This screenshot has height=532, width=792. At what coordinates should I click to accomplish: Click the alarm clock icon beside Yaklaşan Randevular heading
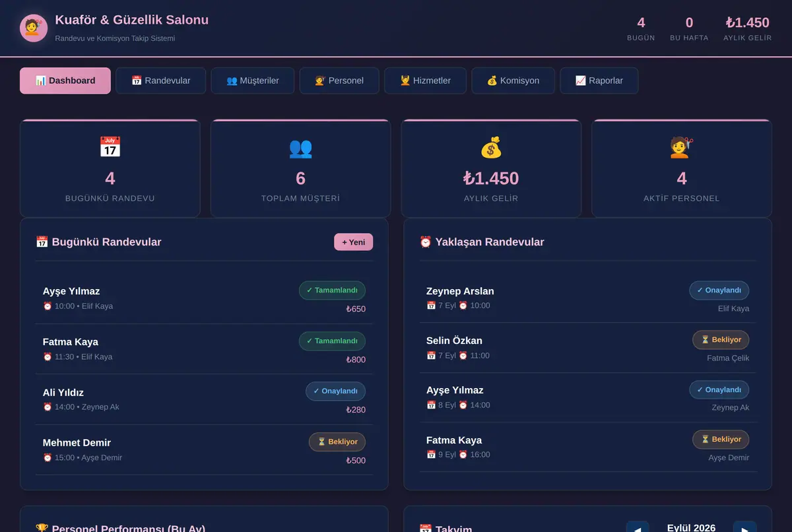(x=426, y=242)
